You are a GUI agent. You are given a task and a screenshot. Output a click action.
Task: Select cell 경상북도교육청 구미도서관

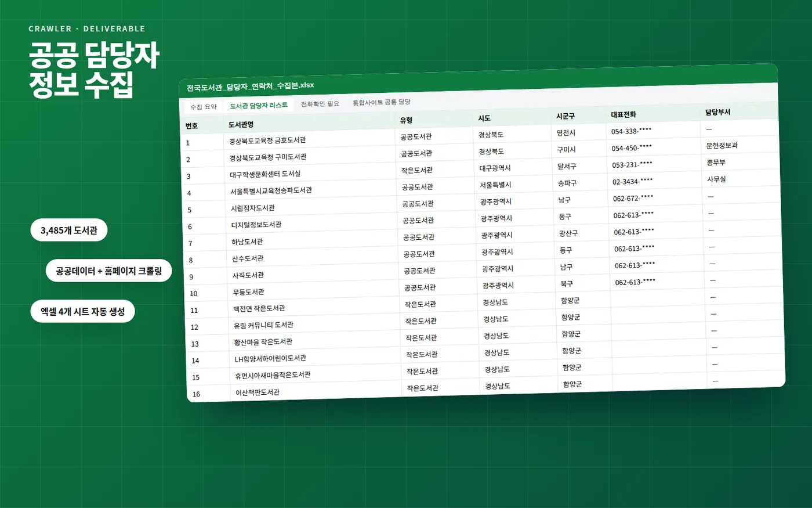pos(268,157)
